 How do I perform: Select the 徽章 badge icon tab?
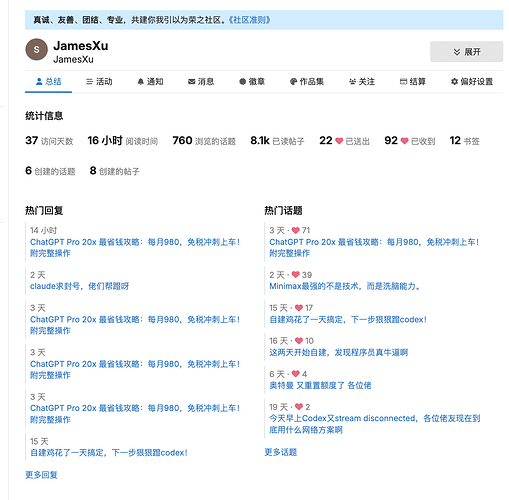[252, 82]
